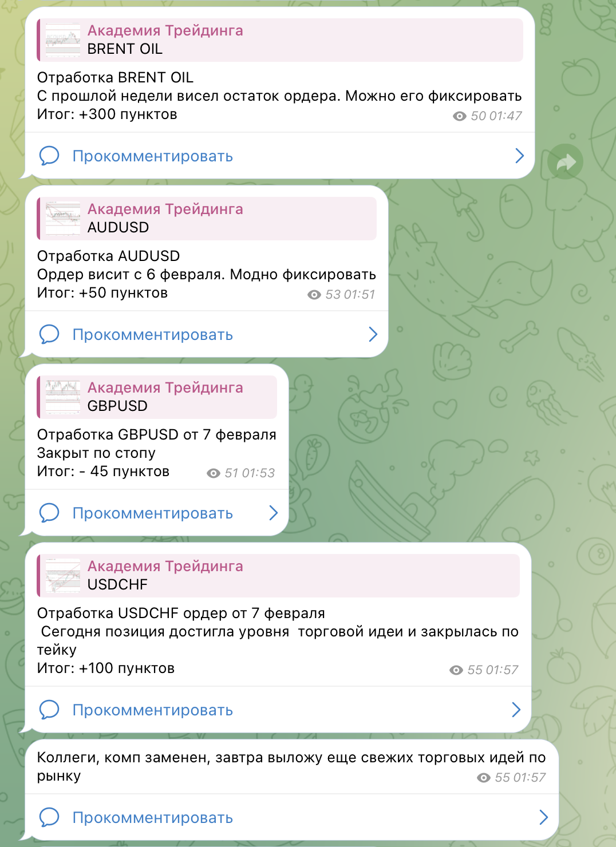Open Академия Трейдинга reply header for USDCHF
The image size is (616, 847).
pyautogui.click(x=278, y=576)
